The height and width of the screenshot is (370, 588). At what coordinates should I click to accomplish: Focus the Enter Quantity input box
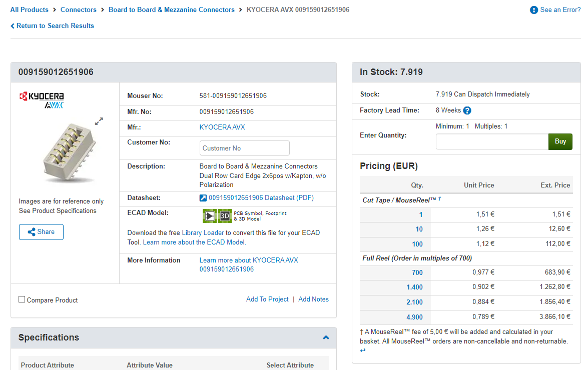pyautogui.click(x=492, y=141)
